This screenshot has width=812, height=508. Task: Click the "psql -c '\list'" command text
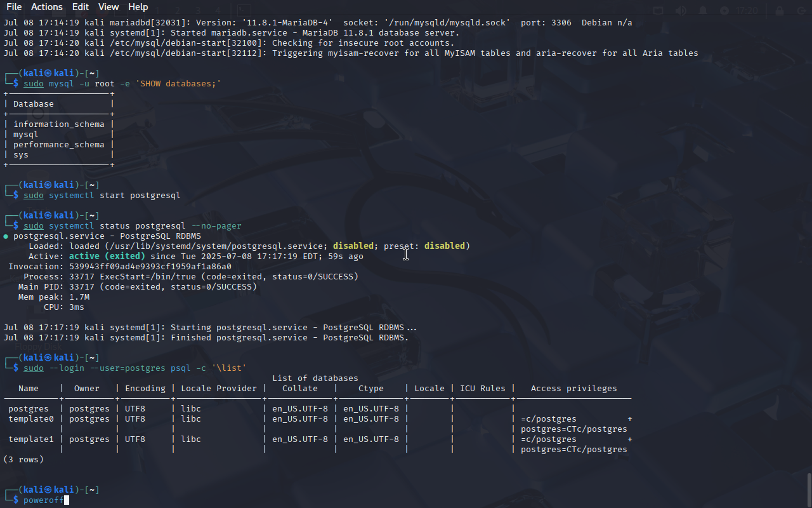[209, 368]
